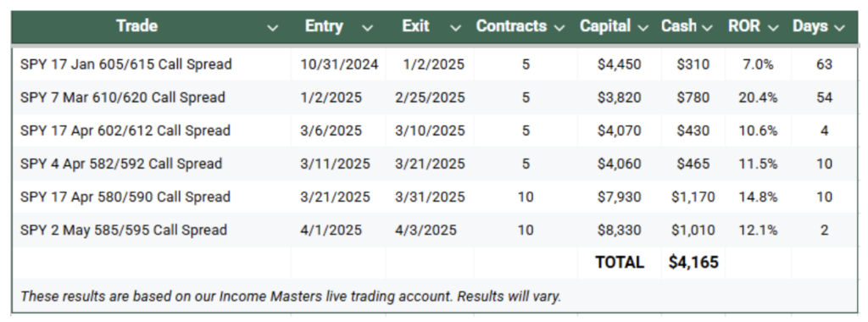Viewport: 868px width, 322px height.
Task: Select the SPY 17 Jan 605/615 trade cell
Action: click(x=151, y=64)
